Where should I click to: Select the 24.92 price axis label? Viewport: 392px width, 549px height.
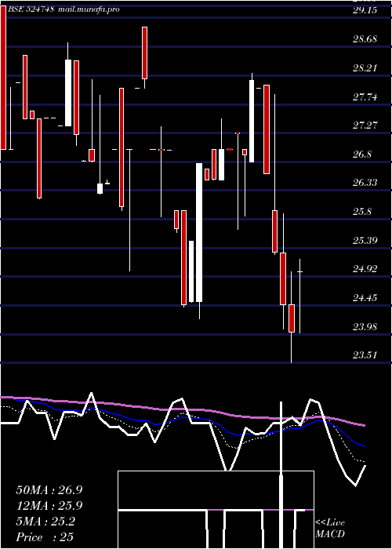(365, 269)
